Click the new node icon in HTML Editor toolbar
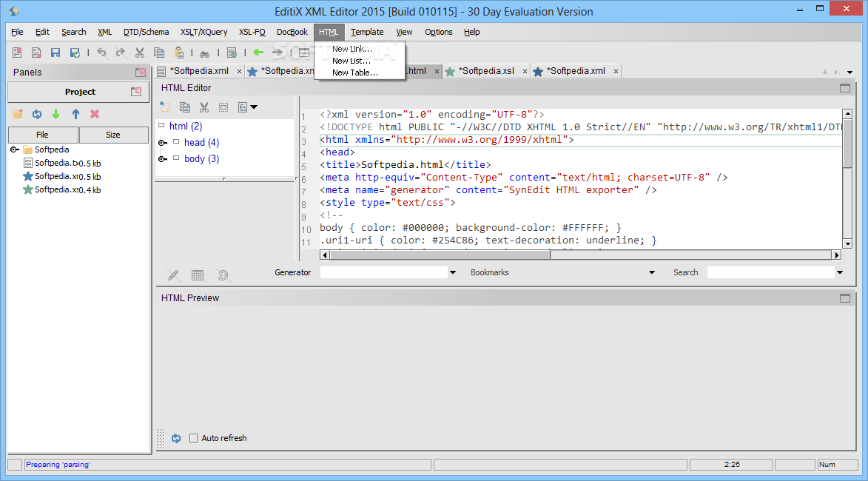The height and width of the screenshot is (481, 868). point(165,107)
